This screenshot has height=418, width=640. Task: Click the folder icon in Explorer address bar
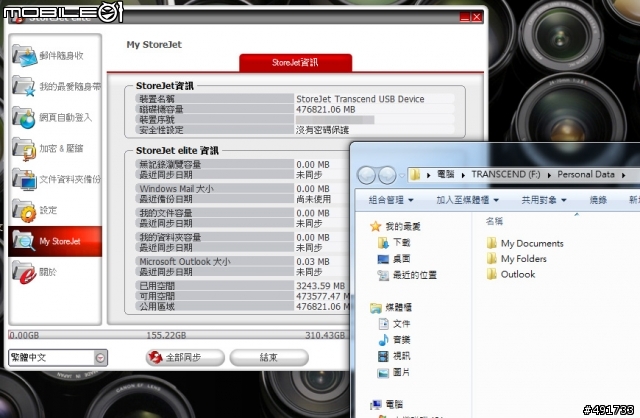415,175
